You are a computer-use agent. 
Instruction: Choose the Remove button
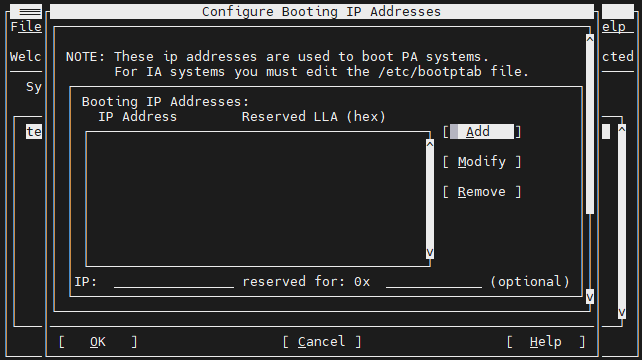click(482, 192)
